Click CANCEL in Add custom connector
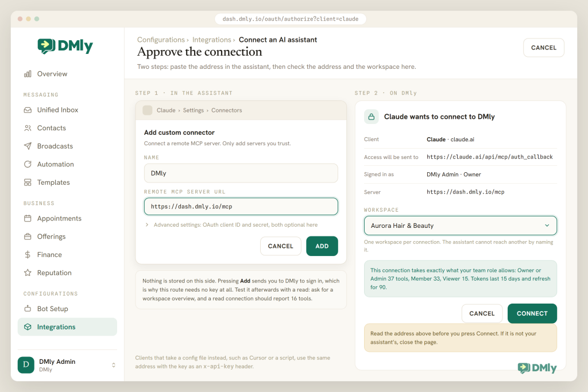The width and height of the screenshot is (588, 392). [280, 246]
